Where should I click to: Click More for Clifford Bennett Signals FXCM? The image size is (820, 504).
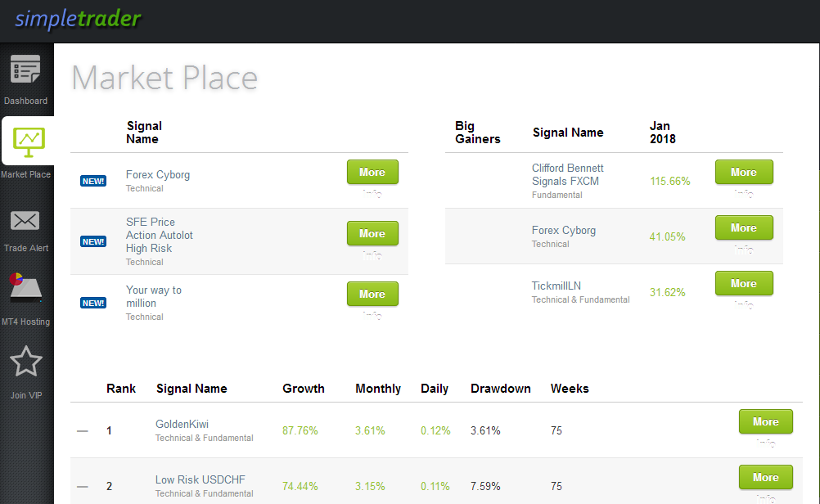pyautogui.click(x=744, y=172)
